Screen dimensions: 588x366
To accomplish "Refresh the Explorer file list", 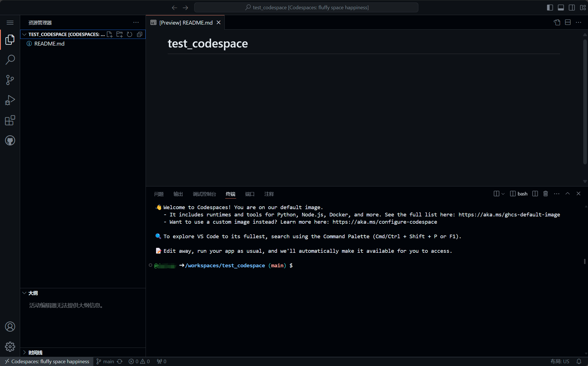I will 129,34.
